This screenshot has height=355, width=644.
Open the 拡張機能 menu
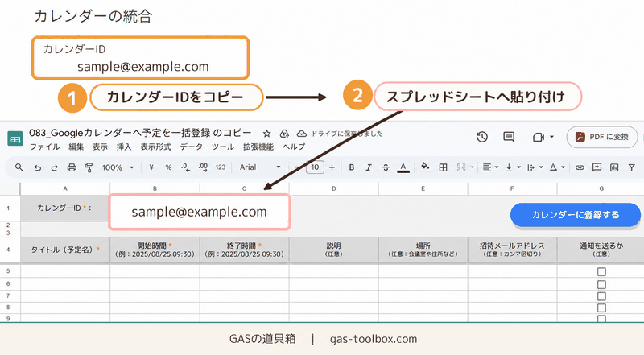tap(258, 147)
